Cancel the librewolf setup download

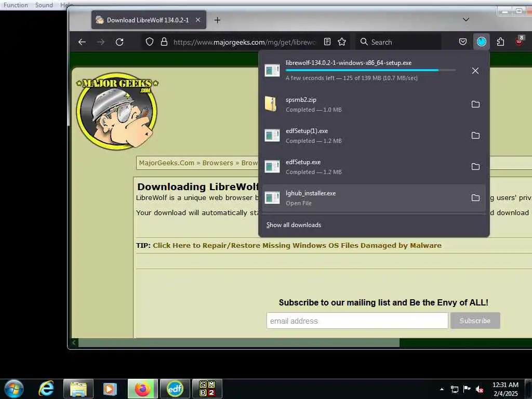(475, 71)
